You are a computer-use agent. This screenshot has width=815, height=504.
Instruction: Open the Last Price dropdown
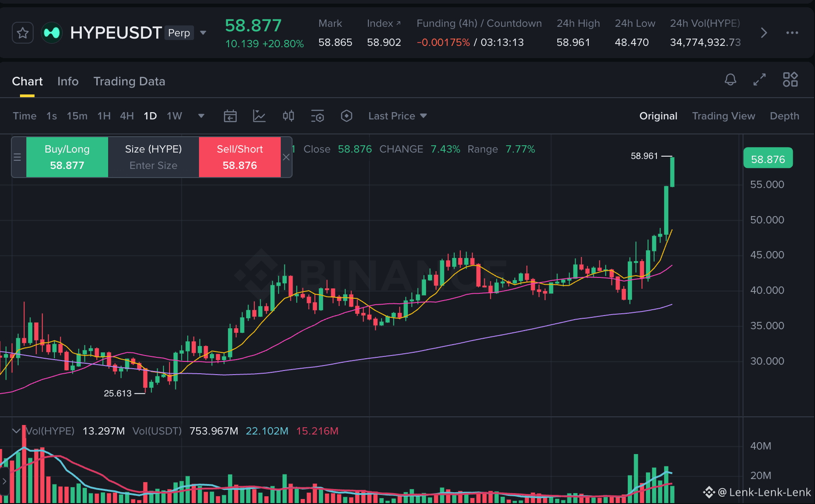click(398, 116)
